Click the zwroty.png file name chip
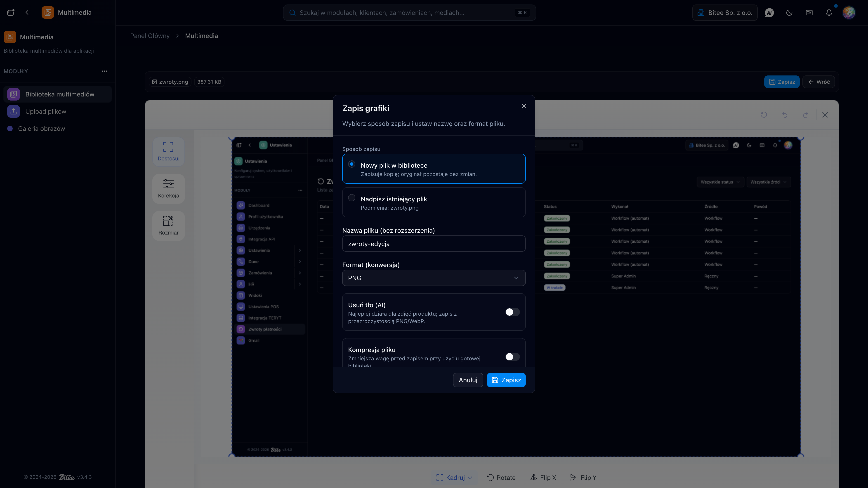Viewport: 868px width, 488px height. (170, 82)
